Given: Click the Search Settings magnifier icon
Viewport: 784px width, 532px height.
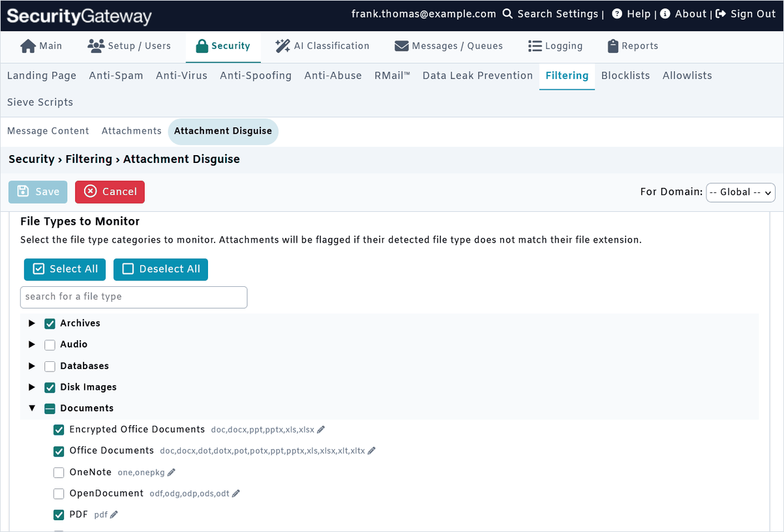Looking at the screenshot, I should click(507, 14).
